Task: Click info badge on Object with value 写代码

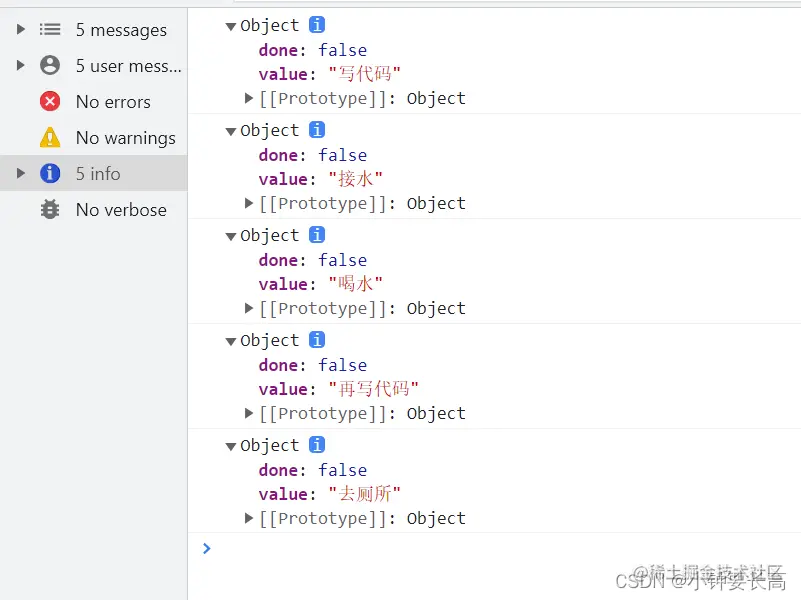Action: pos(317,25)
